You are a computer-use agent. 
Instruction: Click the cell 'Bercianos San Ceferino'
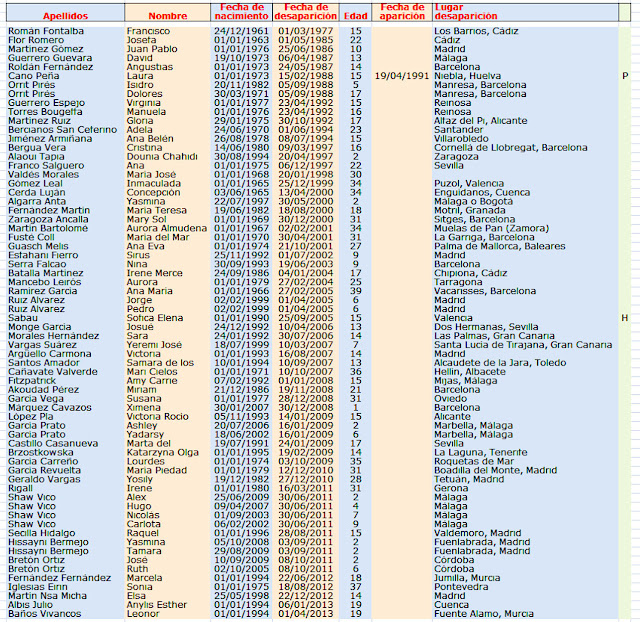point(62,130)
